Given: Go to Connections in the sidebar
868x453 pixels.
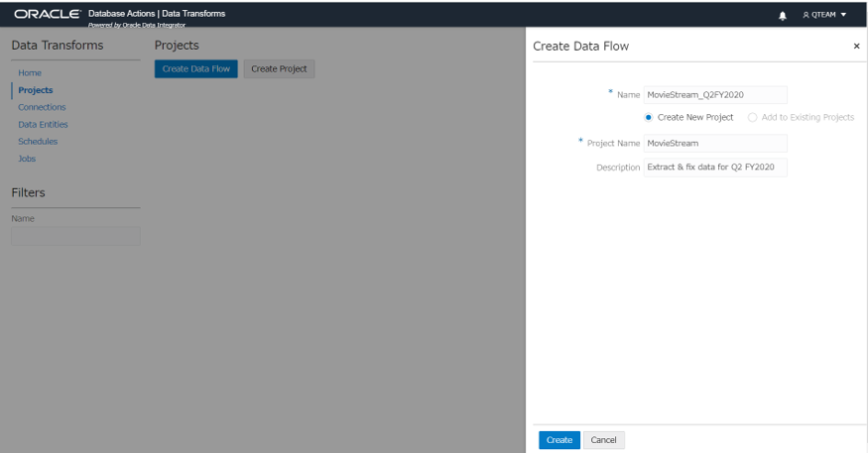Looking at the screenshot, I should click(x=42, y=107).
